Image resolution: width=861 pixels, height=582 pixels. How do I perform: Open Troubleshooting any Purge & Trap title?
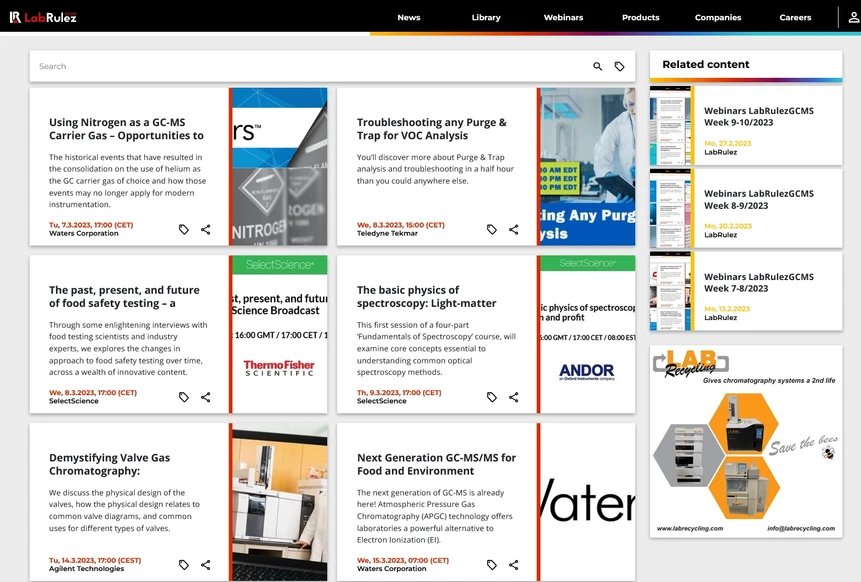(x=432, y=129)
